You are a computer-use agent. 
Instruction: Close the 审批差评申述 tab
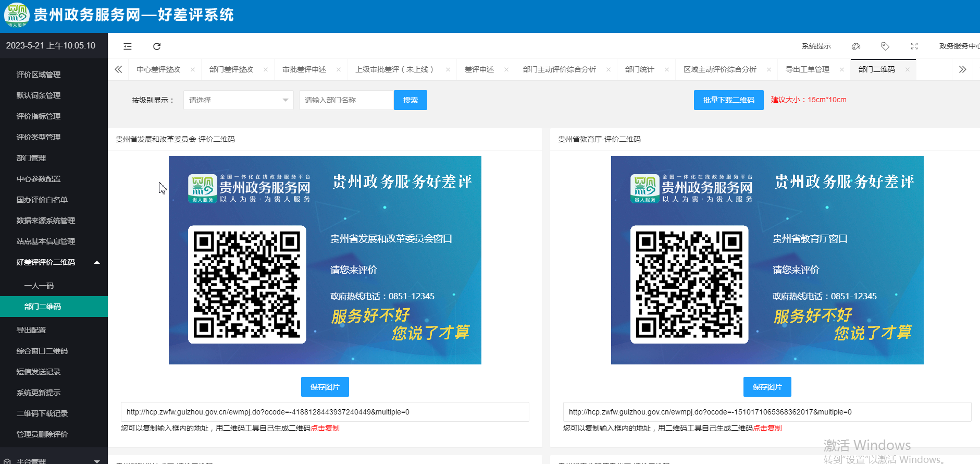pos(339,69)
